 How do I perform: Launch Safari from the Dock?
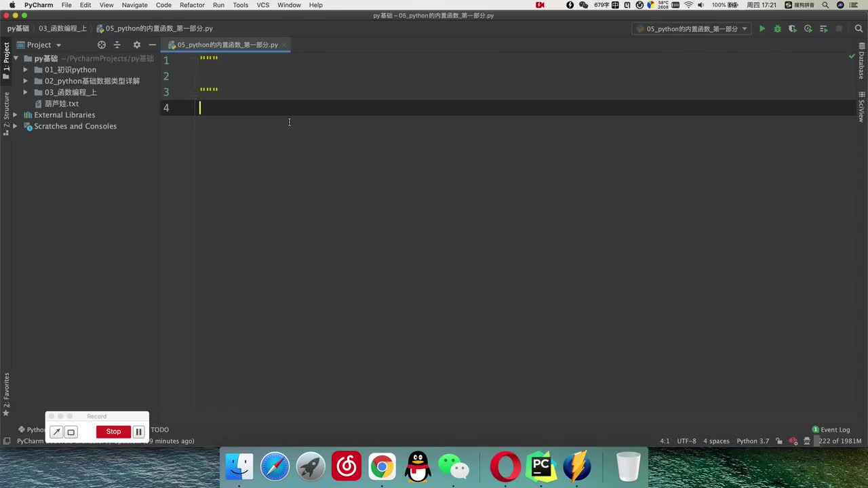(275, 467)
